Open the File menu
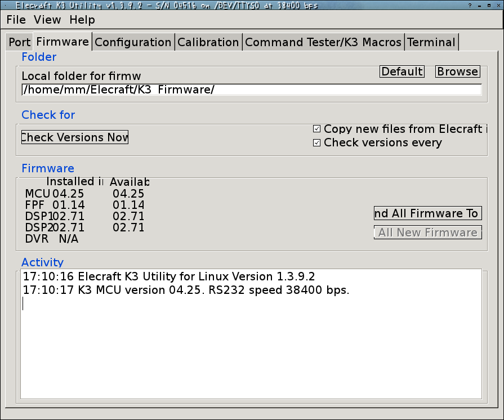504x420 pixels. [x=16, y=20]
